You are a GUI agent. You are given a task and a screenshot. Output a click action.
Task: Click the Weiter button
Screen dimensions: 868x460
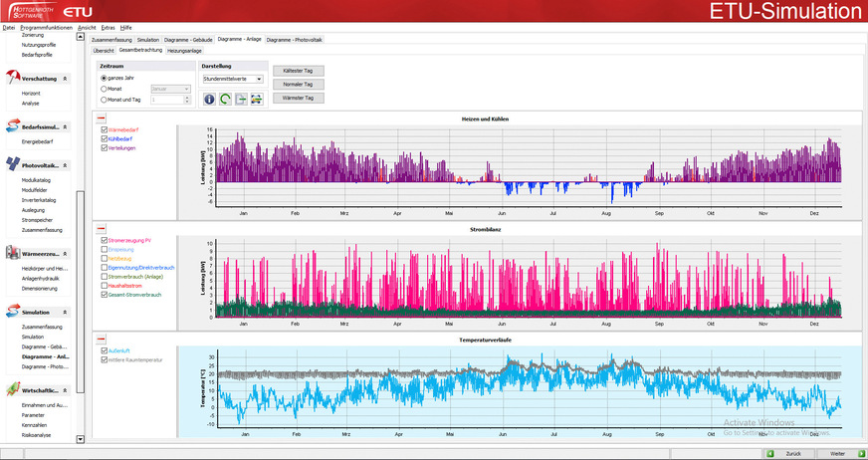(837, 453)
